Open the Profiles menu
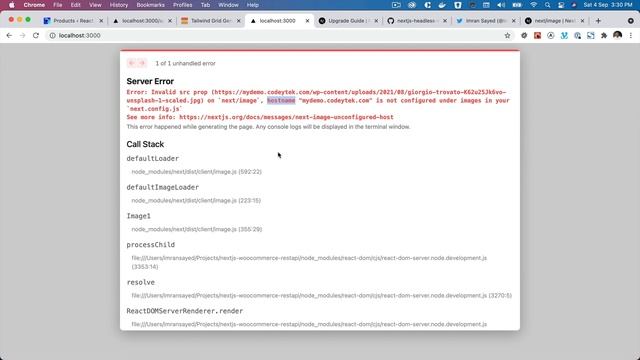 click(182, 5)
